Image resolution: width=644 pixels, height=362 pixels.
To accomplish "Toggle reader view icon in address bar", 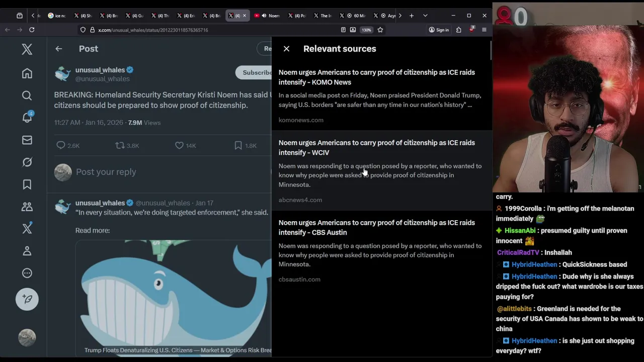I will click(x=343, y=30).
